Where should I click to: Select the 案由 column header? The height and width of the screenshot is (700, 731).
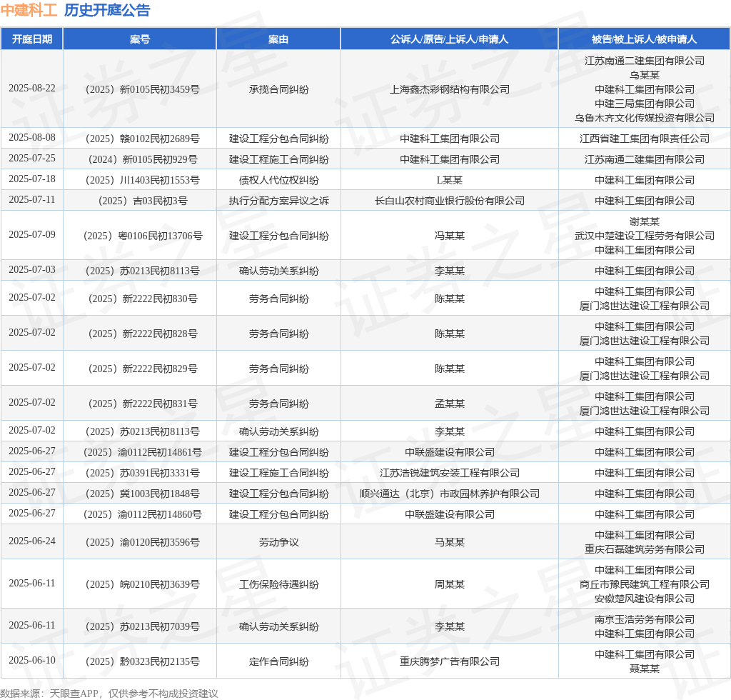278,39
